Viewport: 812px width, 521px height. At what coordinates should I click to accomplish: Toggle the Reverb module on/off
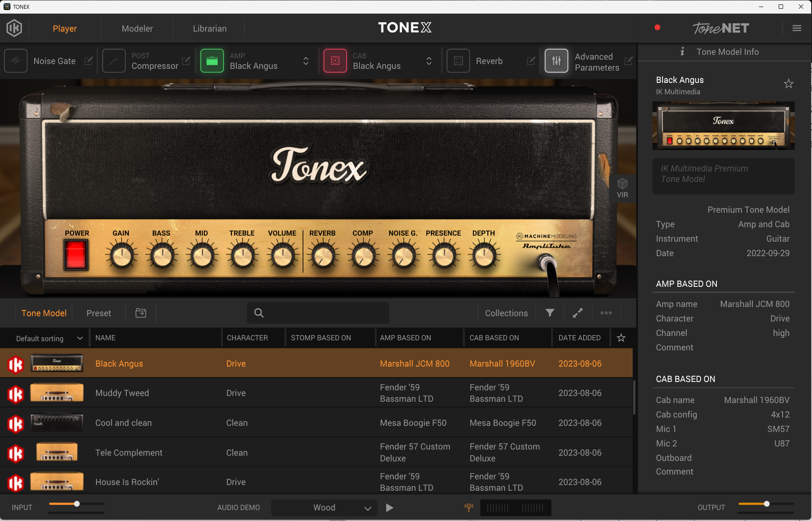(459, 61)
